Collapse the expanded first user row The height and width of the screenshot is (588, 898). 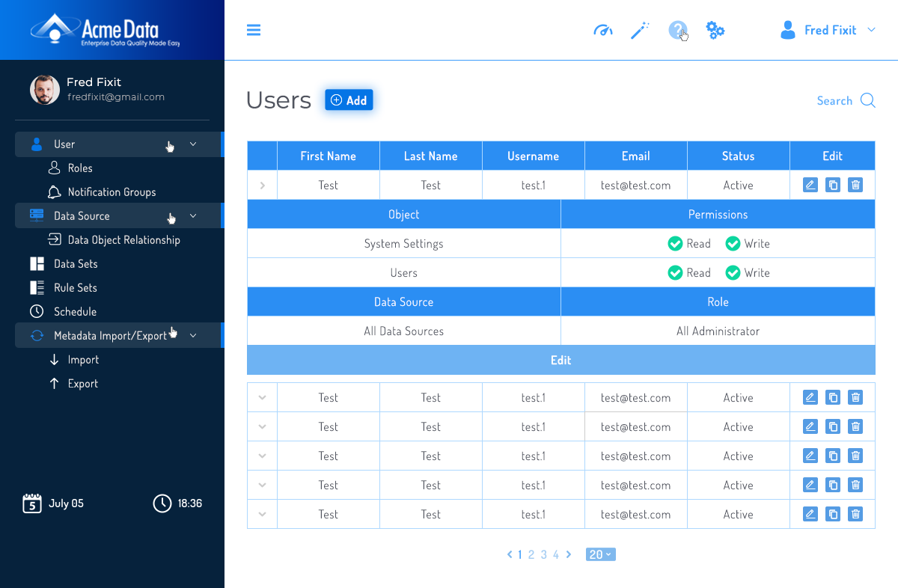click(262, 186)
